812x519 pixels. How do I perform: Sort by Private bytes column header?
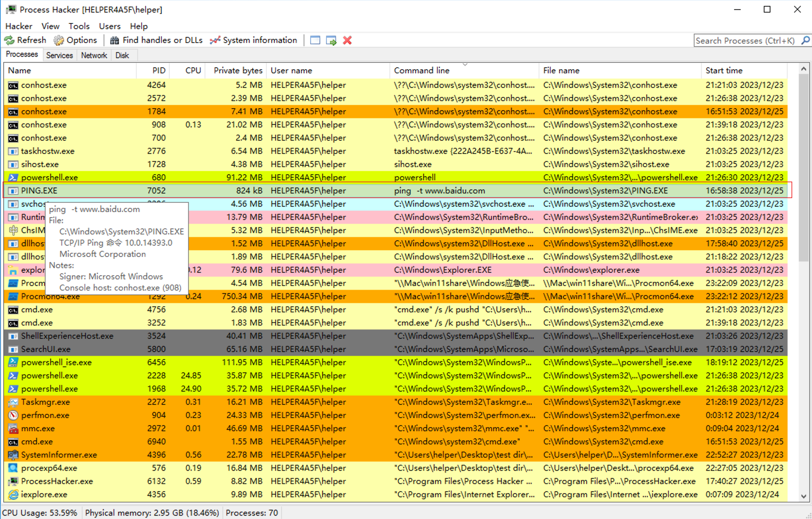tap(238, 70)
